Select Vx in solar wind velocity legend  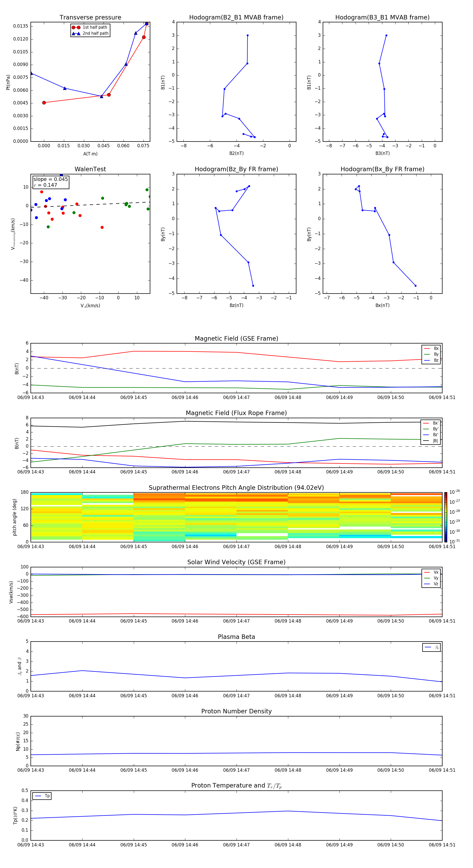point(431,572)
